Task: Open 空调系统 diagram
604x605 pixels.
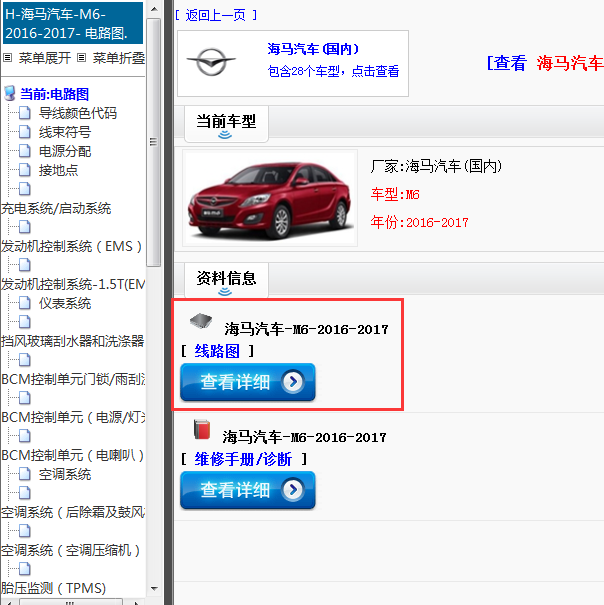Action: click(x=65, y=474)
